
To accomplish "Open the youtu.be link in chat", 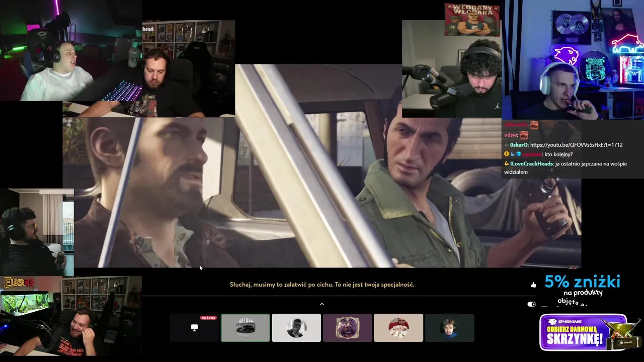I will [576, 145].
